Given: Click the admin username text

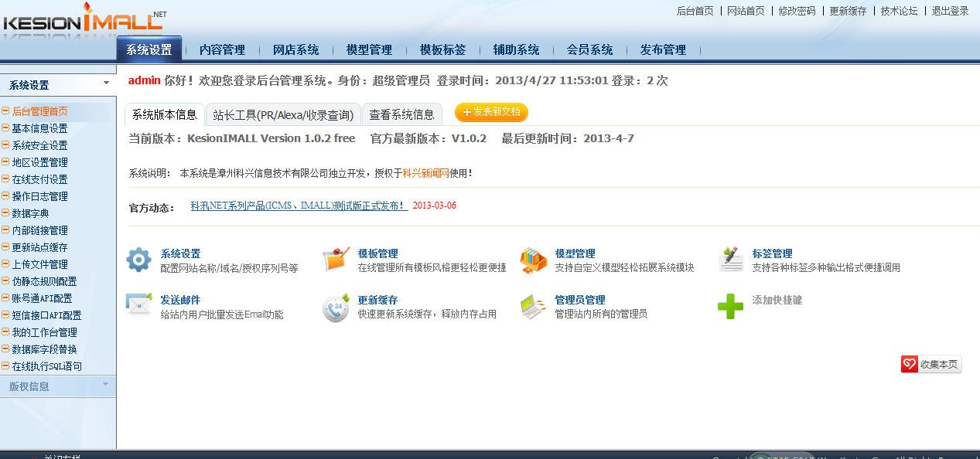Looking at the screenshot, I should (145, 80).
